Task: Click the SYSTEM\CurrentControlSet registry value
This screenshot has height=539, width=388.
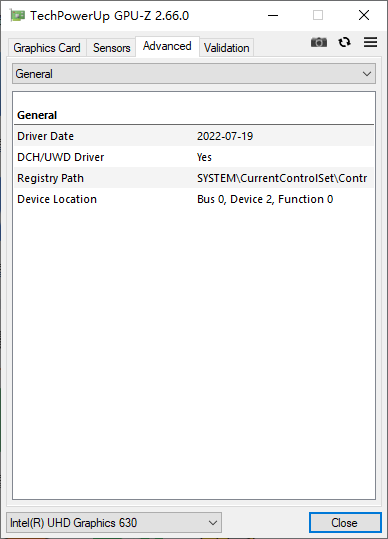Action: [282, 178]
